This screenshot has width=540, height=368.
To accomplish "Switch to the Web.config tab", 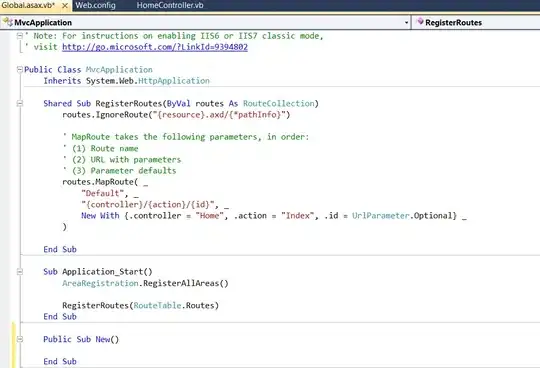I will (95, 5).
